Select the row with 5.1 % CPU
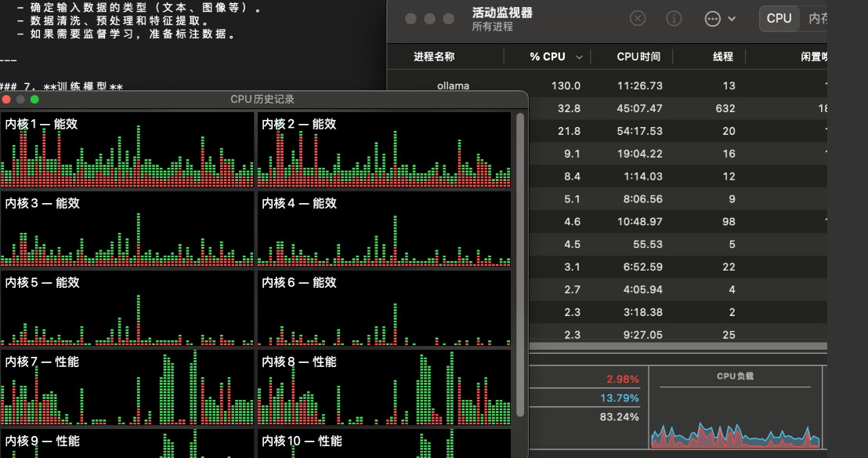This screenshot has width=868, height=458. pyautogui.click(x=678, y=199)
